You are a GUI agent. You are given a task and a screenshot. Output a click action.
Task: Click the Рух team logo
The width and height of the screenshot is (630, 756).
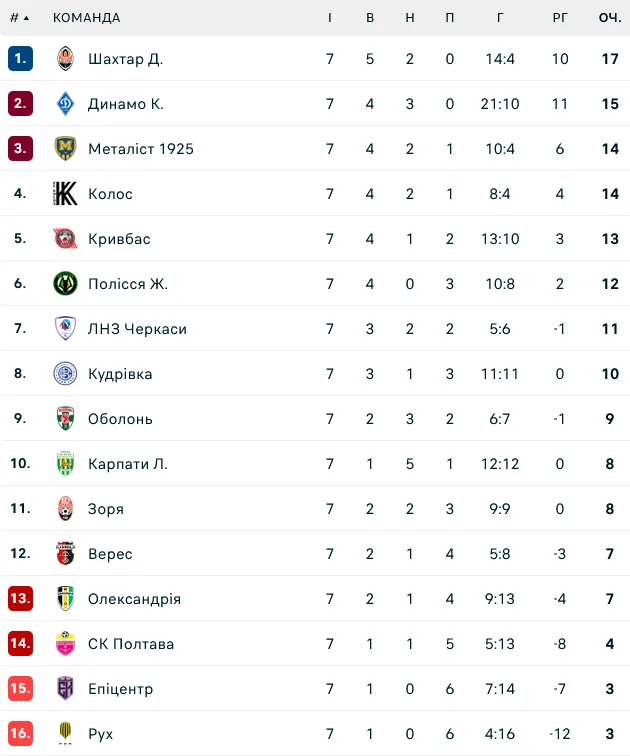(x=65, y=734)
